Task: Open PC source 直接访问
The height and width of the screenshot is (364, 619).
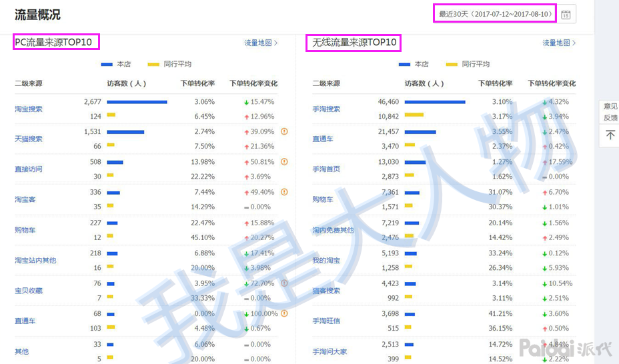Action: (29, 169)
